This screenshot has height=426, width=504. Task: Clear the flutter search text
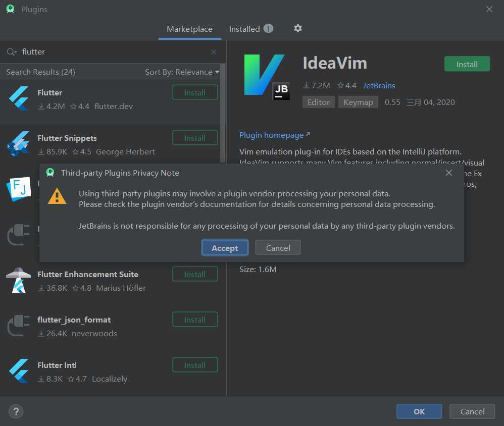[214, 51]
